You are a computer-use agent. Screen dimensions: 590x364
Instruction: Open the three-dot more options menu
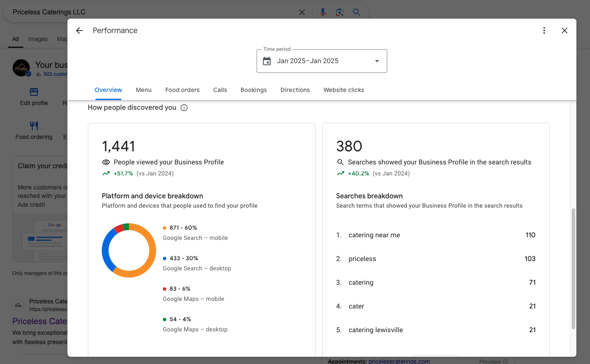coord(544,31)
